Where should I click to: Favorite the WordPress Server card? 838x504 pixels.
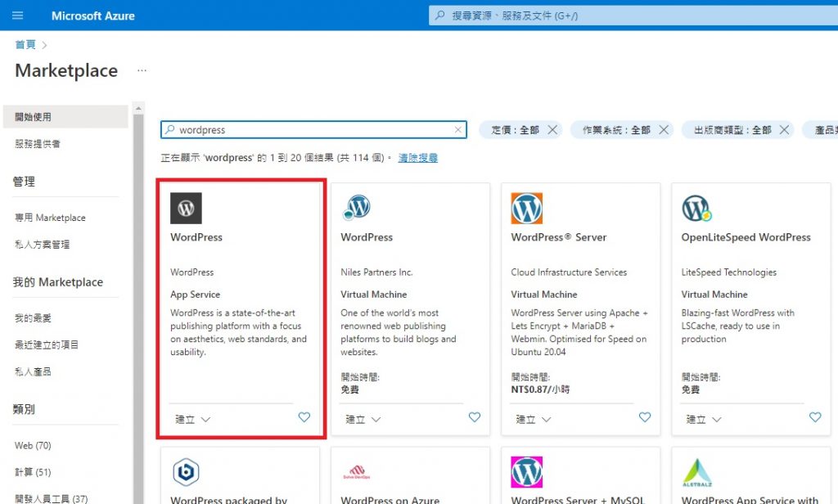point(645,417)
